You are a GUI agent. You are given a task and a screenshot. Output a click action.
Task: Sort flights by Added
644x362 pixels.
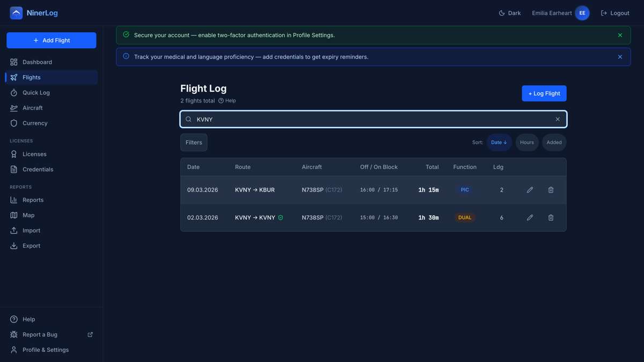coord(554,143)
